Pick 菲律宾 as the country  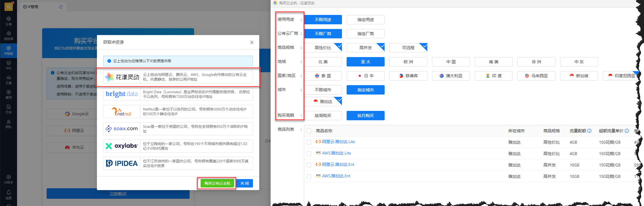pyautogui.click(x=408, y=76)
